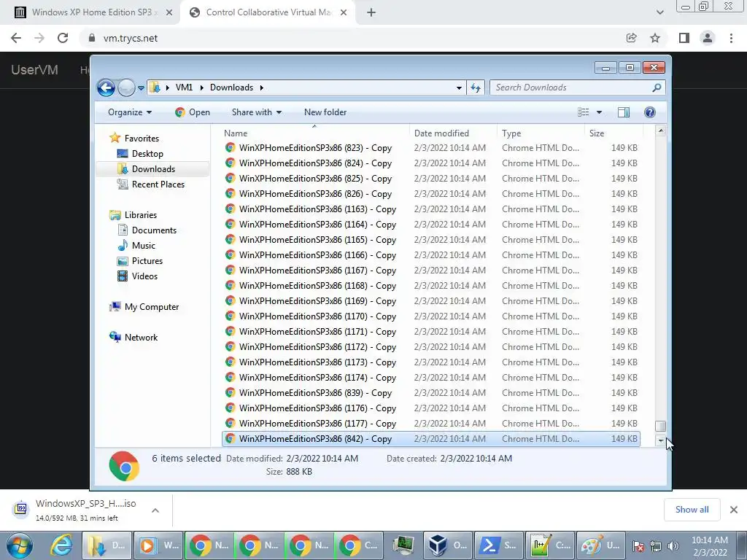747x560 pixels.
Task: Click VM1 in address breadcrumb
Action: pyautogui.click(x=184, y=87)
